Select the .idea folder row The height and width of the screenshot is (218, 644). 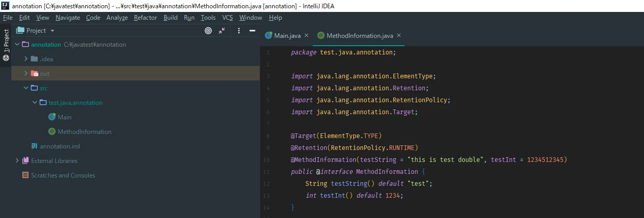(136, 59)
